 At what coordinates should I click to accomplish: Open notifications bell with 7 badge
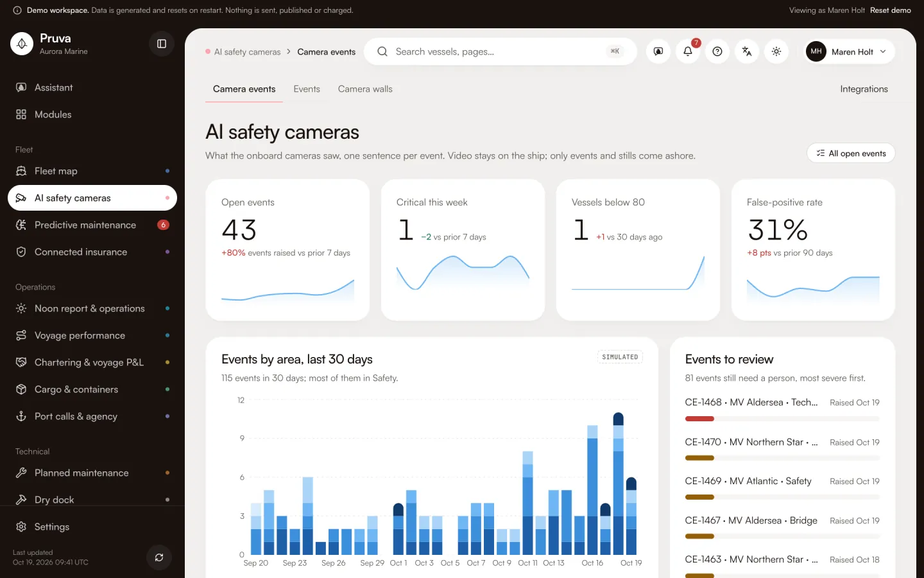pos(688,51)
